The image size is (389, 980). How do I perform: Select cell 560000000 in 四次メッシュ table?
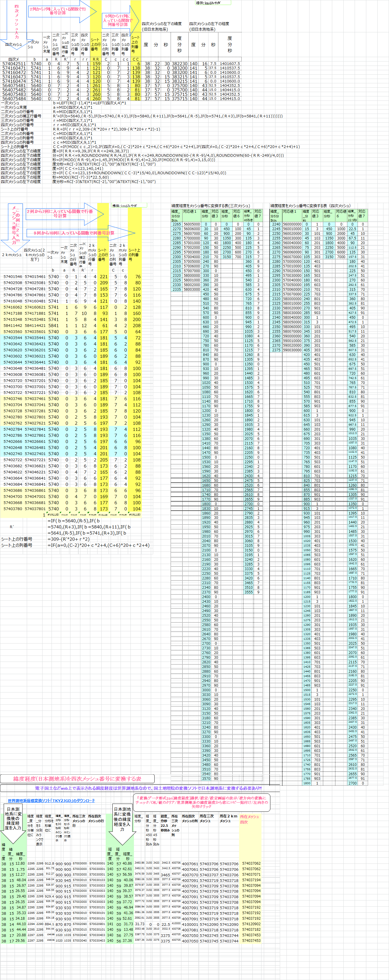[x=292, y=224]
